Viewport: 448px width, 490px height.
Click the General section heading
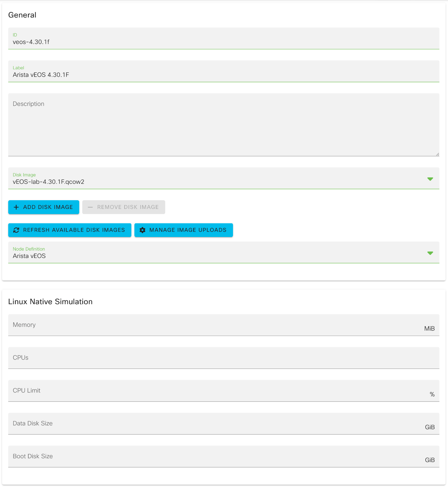point(22,15)
